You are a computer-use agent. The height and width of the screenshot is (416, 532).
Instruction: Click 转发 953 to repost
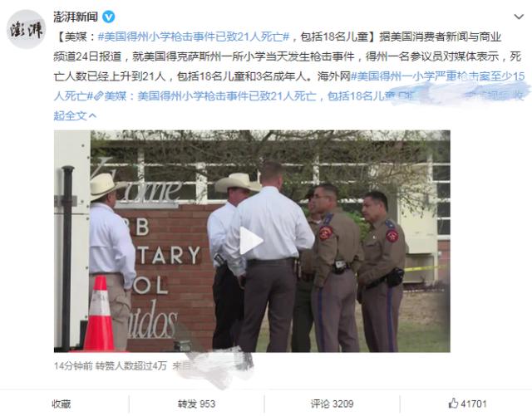click(196, 404)
